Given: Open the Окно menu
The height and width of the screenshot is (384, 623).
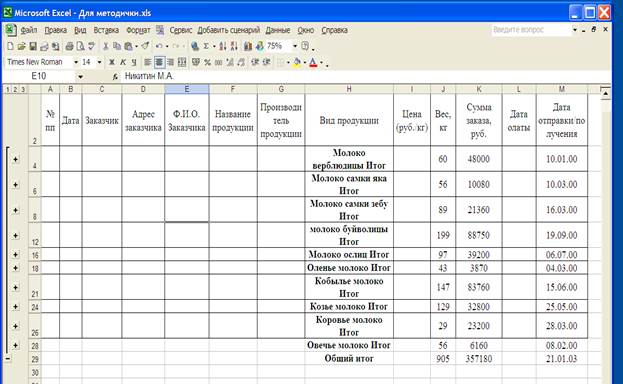Looking at the screenshot, I should coord(306,30).
